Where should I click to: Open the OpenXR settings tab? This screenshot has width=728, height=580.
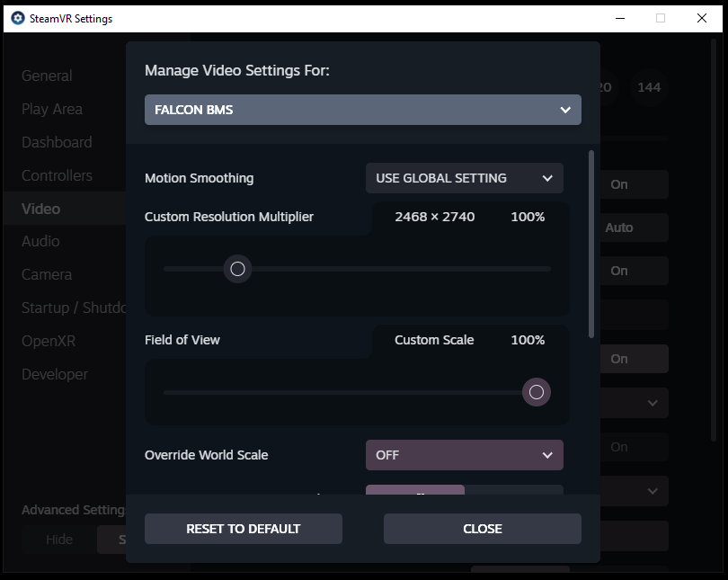(x=49, y=341)
